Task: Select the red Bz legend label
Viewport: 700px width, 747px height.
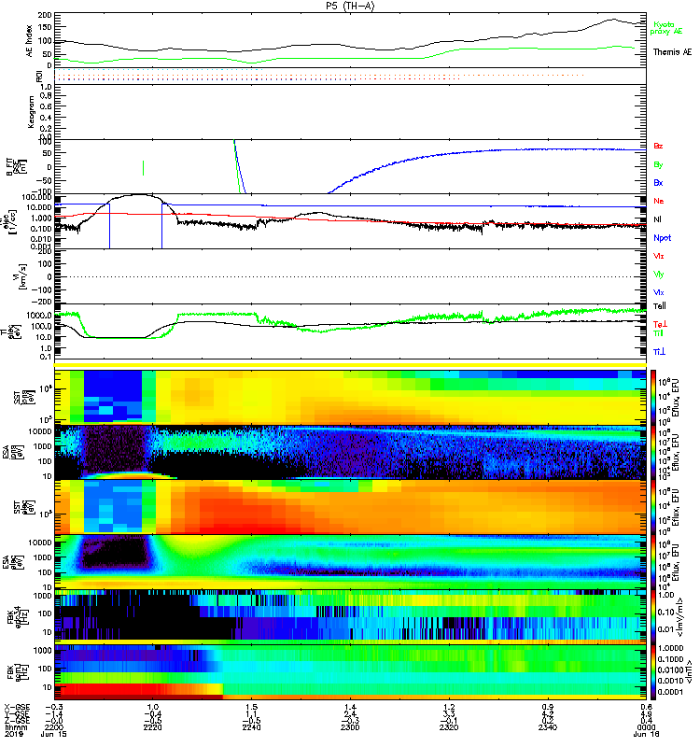Action: 658,146
